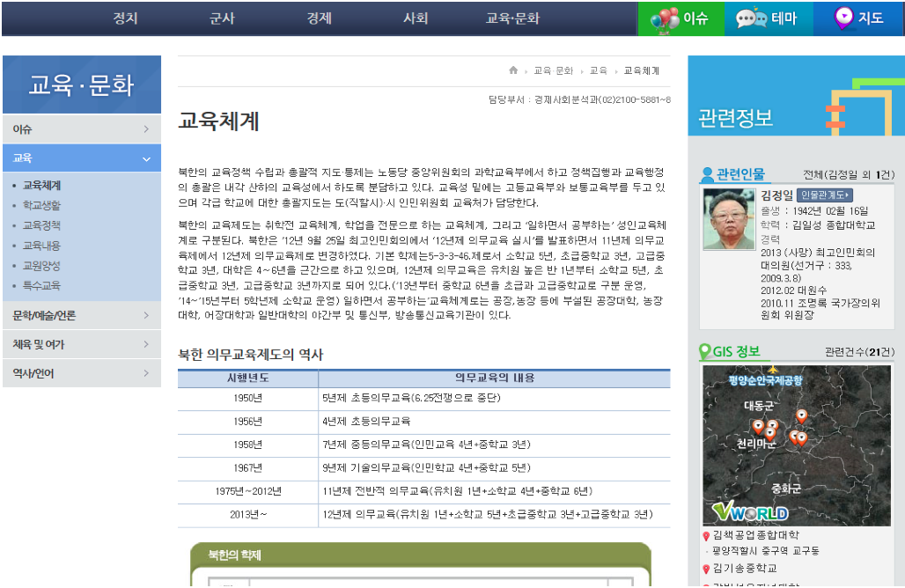The width and height of the screenshot is (905, 588).
Task: Select 특수교육 in the sidebar
Action: [x=41, y=285]
